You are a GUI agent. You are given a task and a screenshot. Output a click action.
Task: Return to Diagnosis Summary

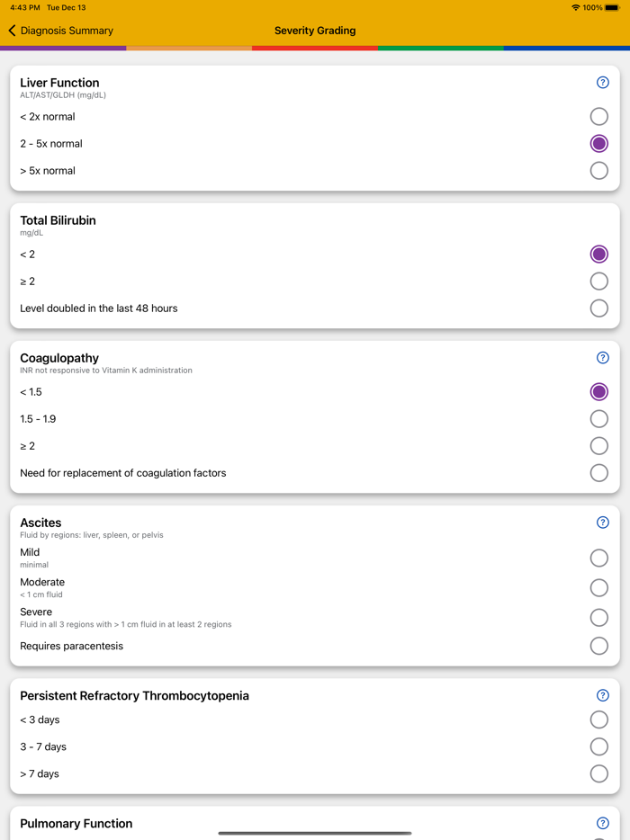(x=61, y=30)
